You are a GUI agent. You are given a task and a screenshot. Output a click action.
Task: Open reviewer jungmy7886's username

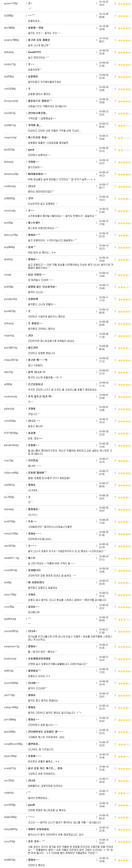click(x=11, y=40)
